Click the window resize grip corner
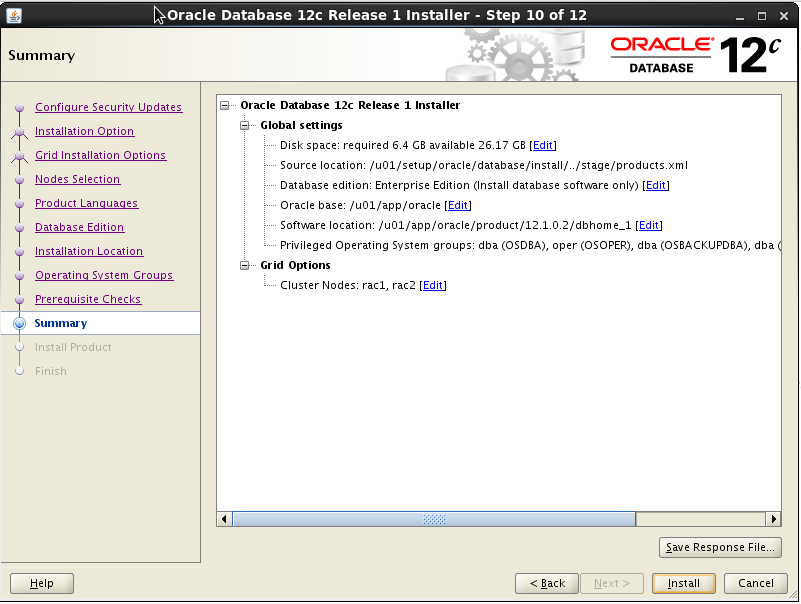 tap(793, 596)
